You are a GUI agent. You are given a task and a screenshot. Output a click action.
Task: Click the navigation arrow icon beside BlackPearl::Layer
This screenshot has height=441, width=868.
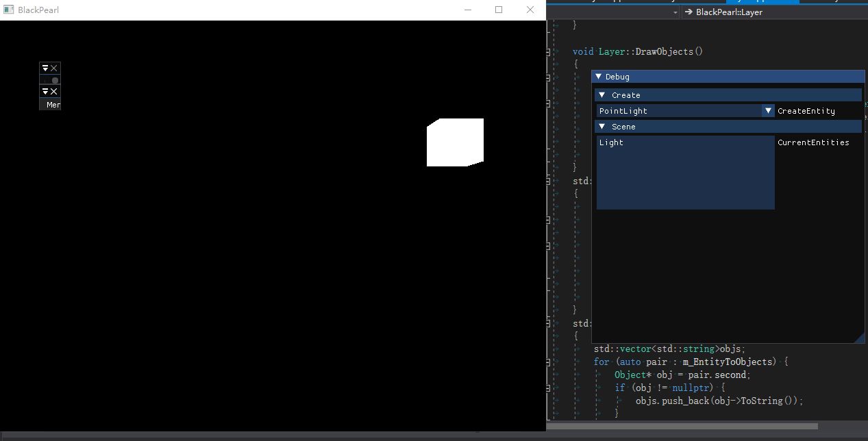(689, 12)
